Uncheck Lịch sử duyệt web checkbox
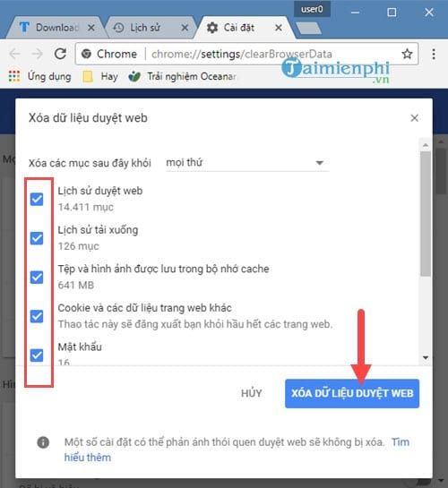The image size is (448, 488). click(x=37, y=199)
